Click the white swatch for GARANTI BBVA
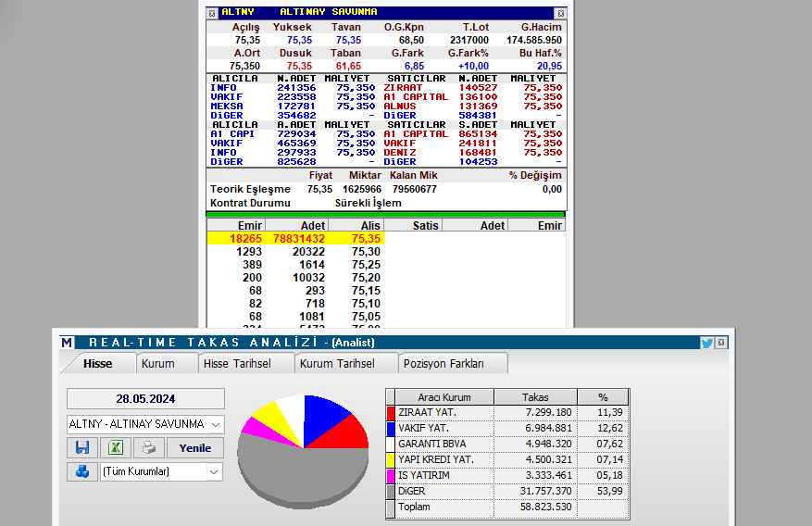The width and height of the screenshot is (812, 526). click(391, 445)
